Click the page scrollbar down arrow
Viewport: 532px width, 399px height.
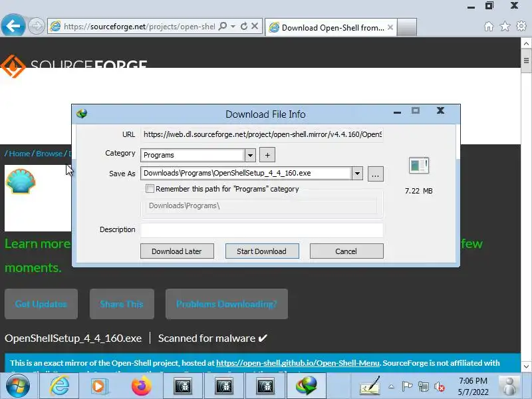526,366
